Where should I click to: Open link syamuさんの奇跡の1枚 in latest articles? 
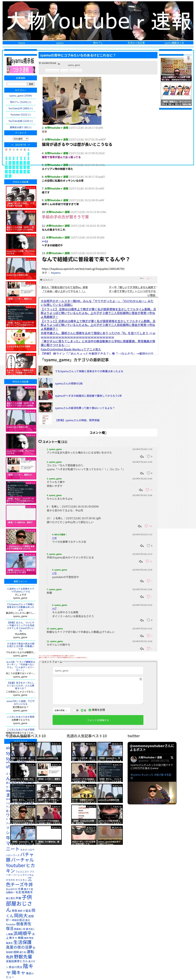69,384
